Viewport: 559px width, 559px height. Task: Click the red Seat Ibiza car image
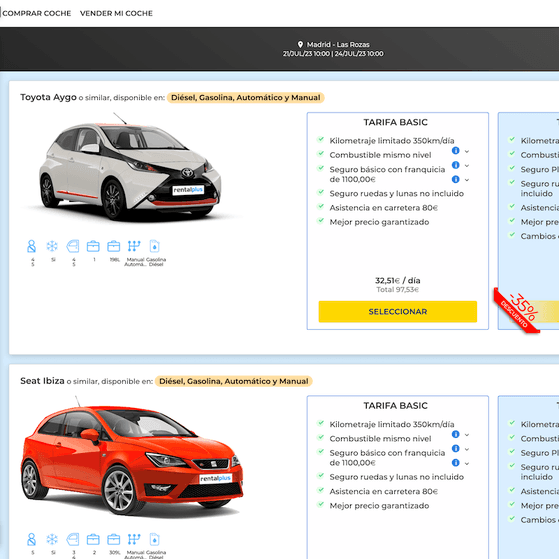tap(132, 456)
